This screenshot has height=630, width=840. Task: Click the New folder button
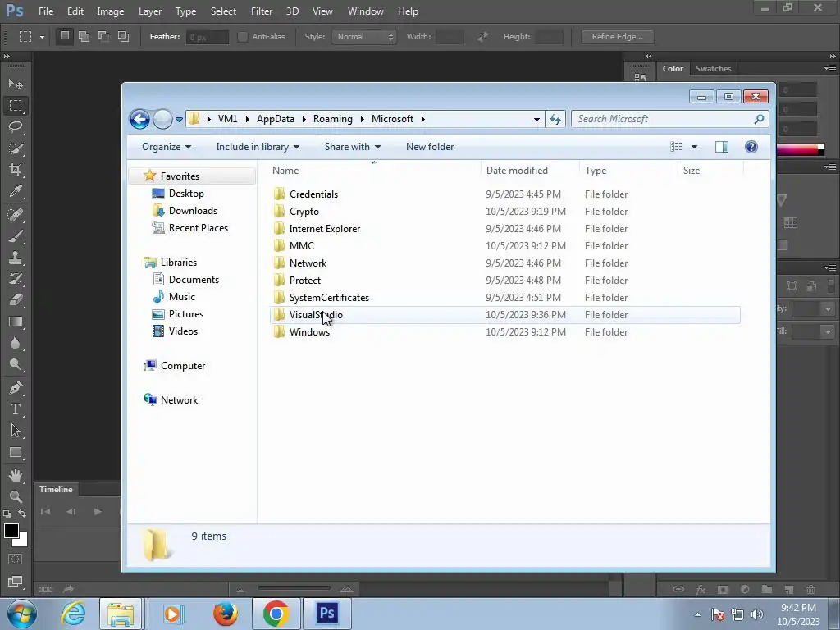[430, 147]
